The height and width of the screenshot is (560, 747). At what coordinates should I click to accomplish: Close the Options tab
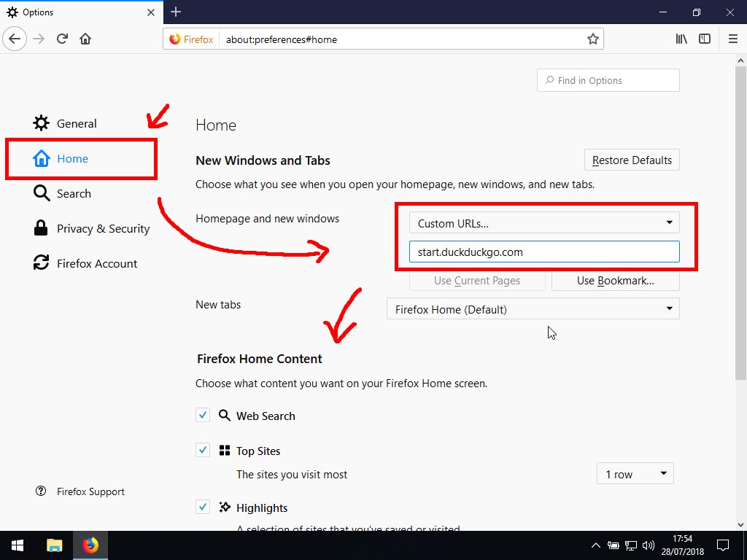click(x=151, y=12)
